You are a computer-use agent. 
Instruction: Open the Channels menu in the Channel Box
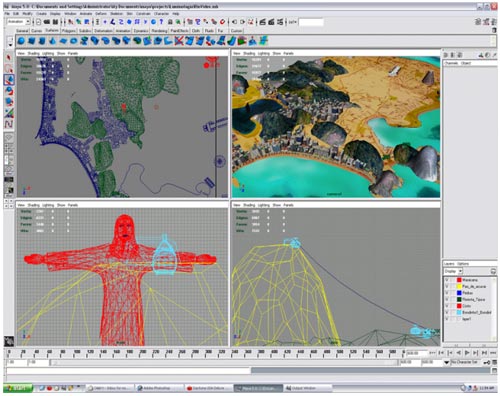(452, 63)
